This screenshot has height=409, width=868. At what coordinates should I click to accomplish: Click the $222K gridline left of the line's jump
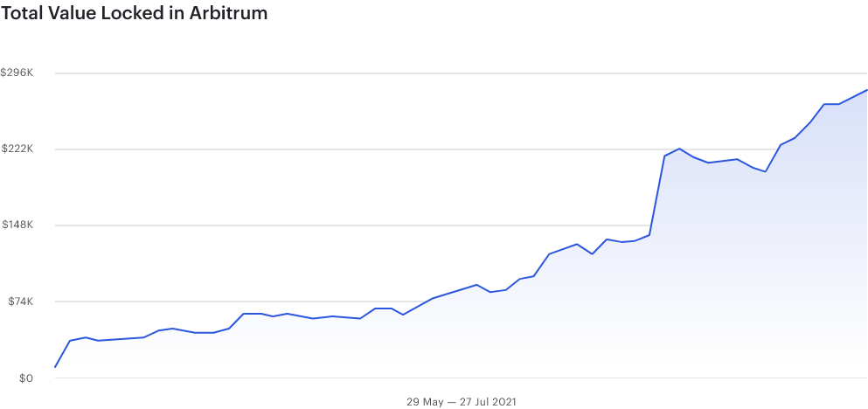(x=437, y=149)
